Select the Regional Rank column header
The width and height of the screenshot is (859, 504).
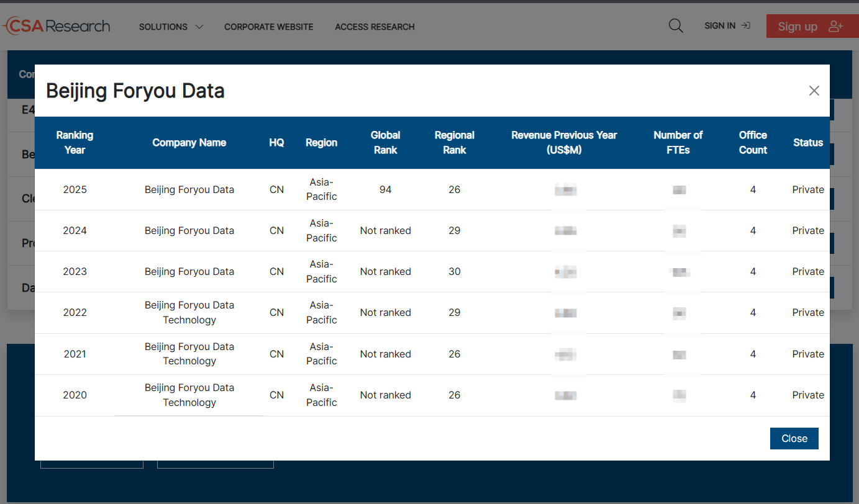click(x=454, y=143)
